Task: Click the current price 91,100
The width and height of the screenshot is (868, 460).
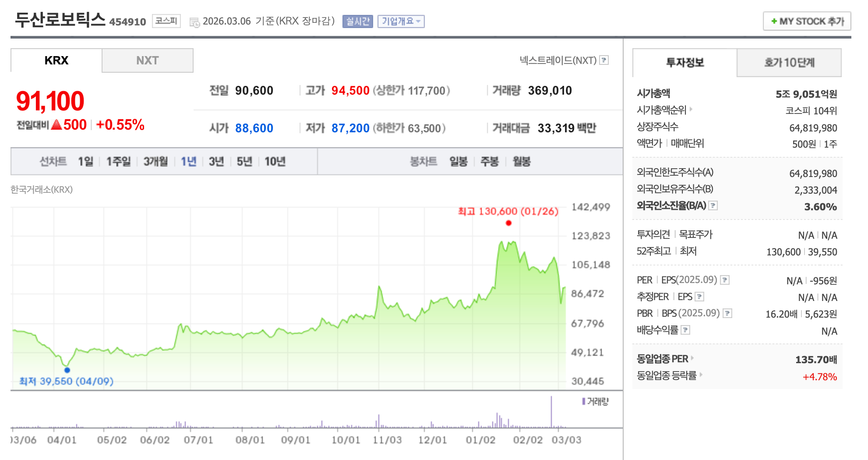Action: pyautogui.click(x=50, y=101)
